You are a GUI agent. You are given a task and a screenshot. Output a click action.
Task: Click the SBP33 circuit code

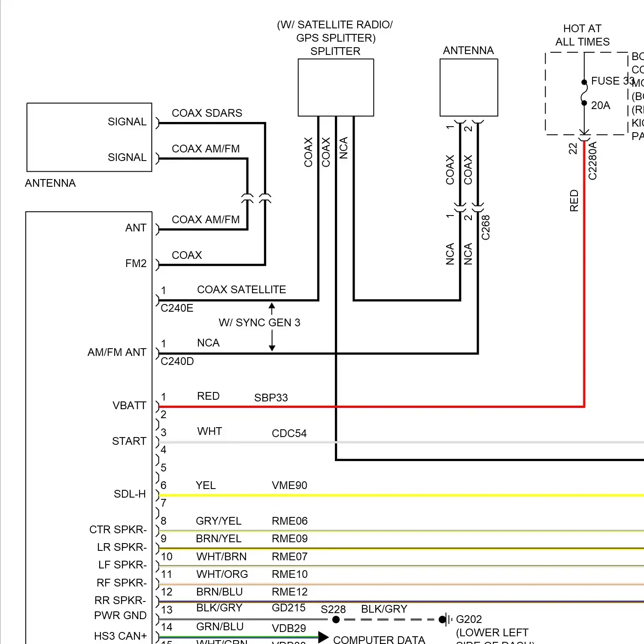coord(271,398)
